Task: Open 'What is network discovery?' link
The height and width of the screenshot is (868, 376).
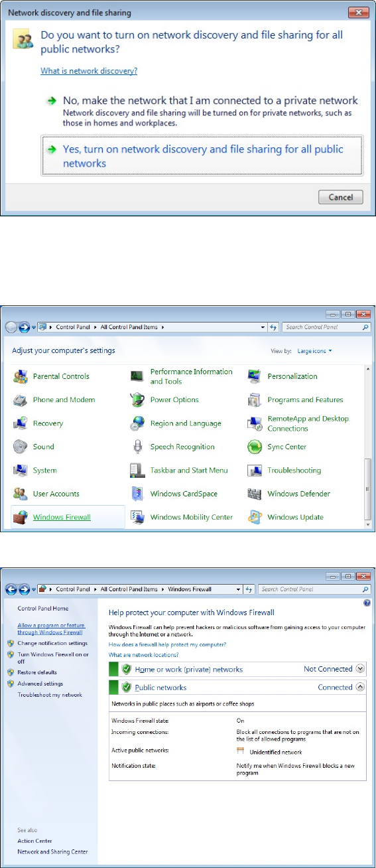Action: [89, 71]
